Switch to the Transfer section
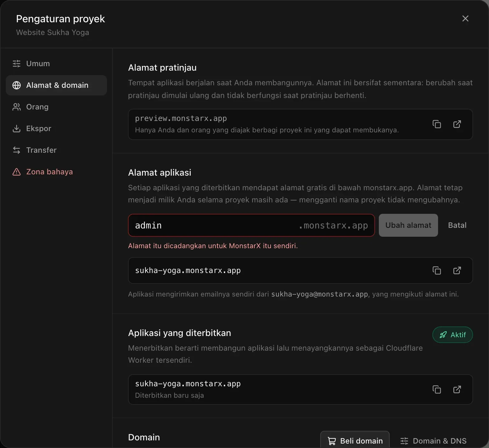489x448 pixels. click(x=56, y=150)
